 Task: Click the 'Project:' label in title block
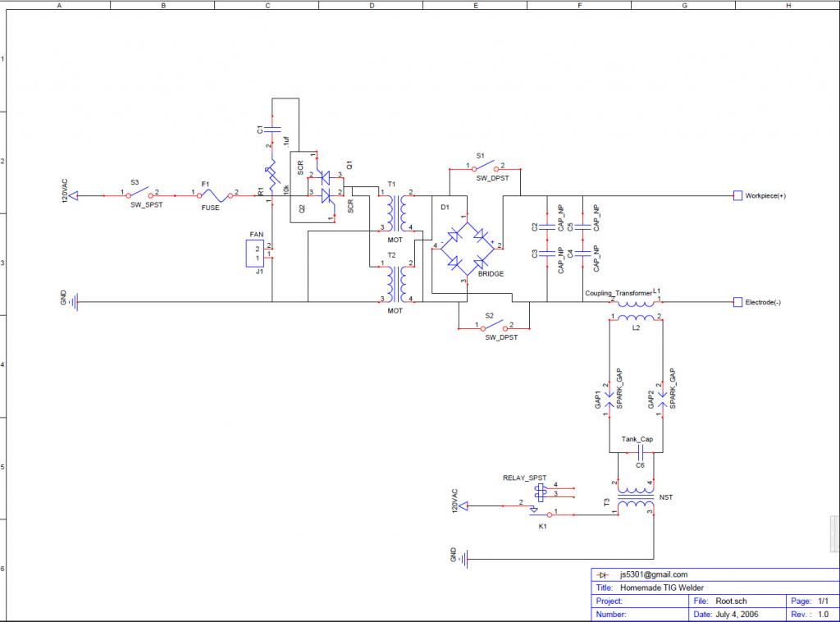(x=609, y=601)
